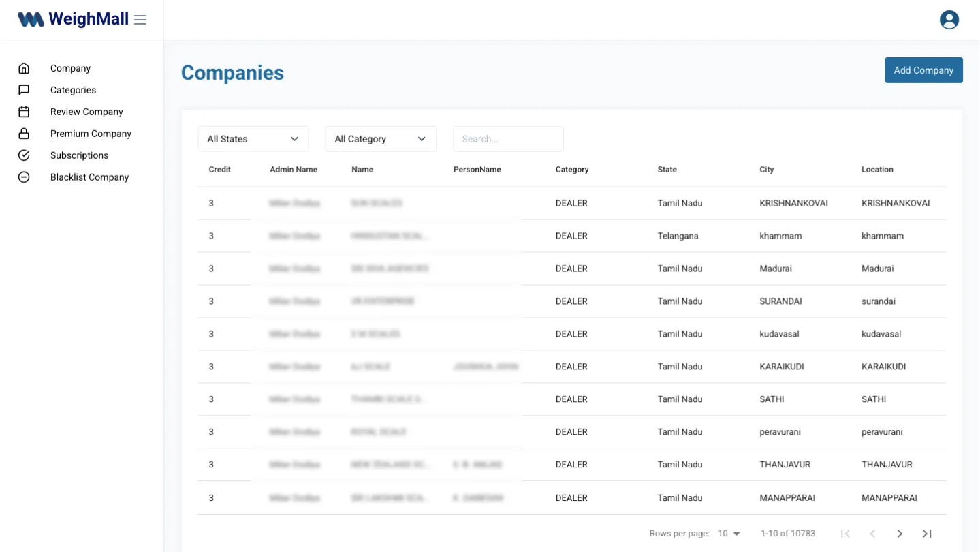980x552 pixels.
Task: Select the calendar icon for Review Company
Action: 24,112
